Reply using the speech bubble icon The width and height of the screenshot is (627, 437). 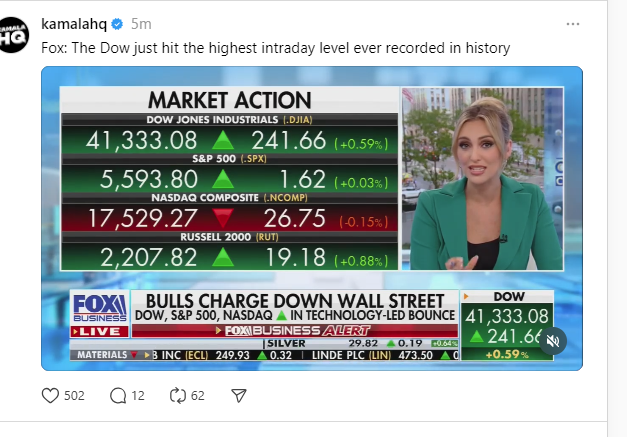[x=116, y=395]
